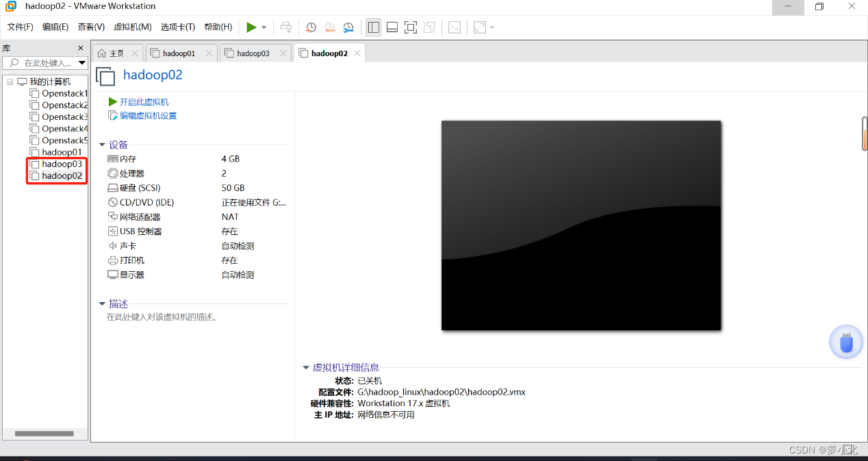Toggle the library sidebar view icon
The height and width of the screenshot is (461, 868).
pyautogui.click(x=374, y=27)
